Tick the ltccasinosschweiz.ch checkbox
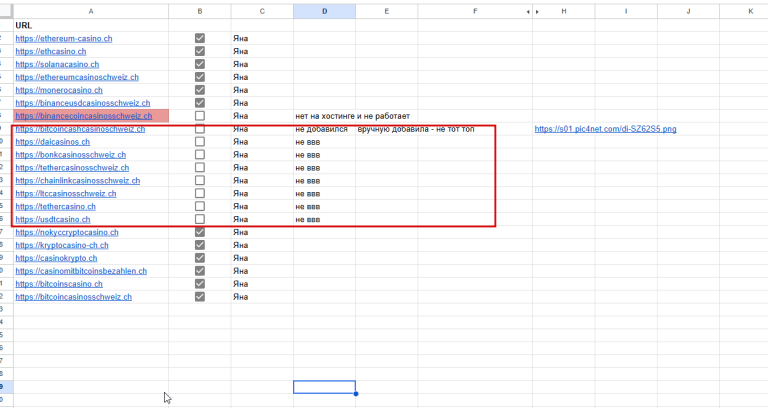 point(200,193)
